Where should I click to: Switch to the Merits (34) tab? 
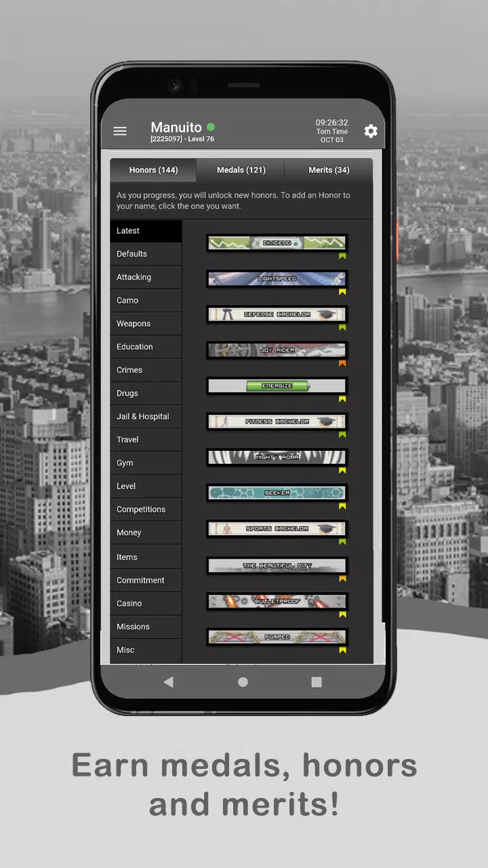pyautogui.click(x=329, y=170)
